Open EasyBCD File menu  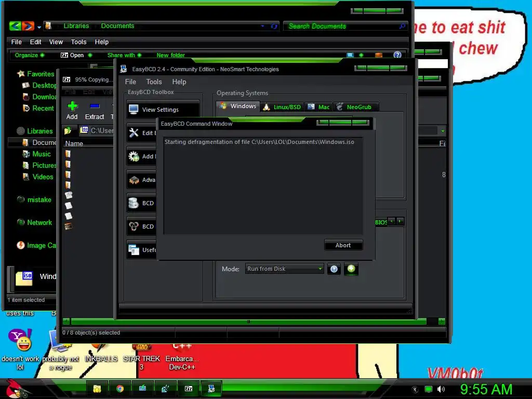(x=130, y=82)
